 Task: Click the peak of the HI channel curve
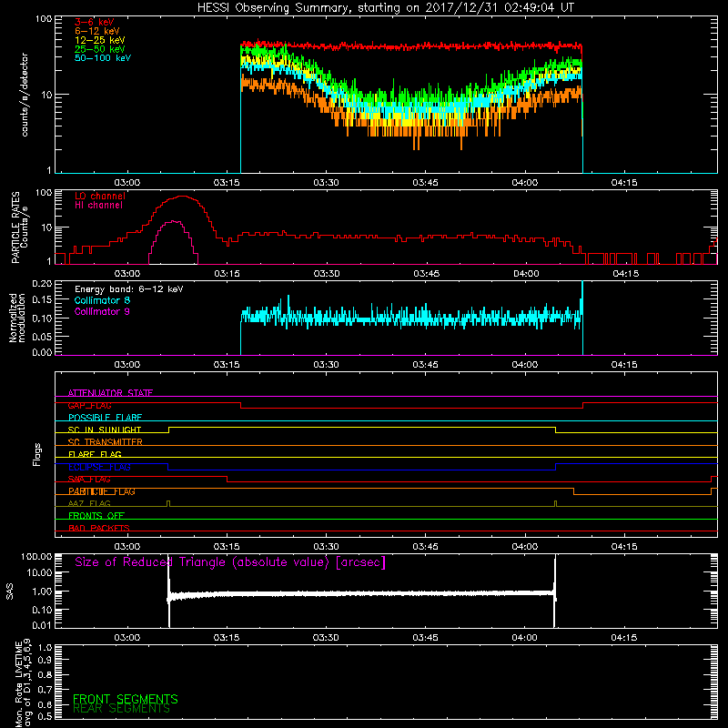174,221
